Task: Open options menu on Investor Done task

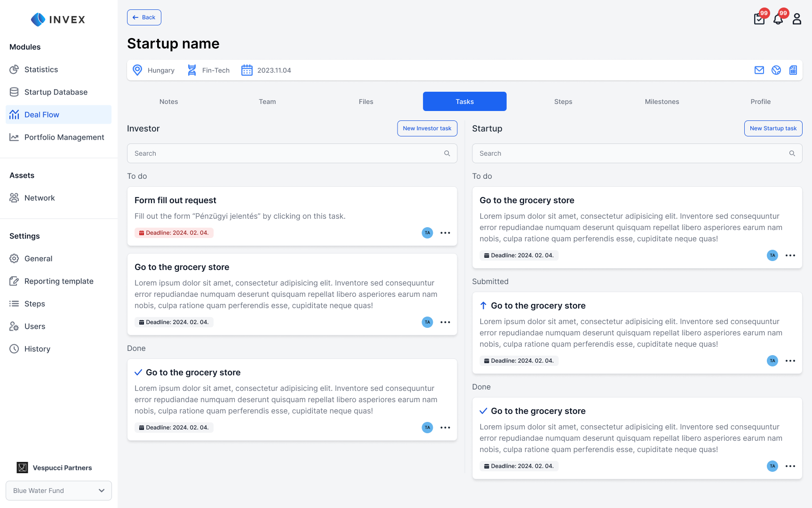Action: click(445, 428)
